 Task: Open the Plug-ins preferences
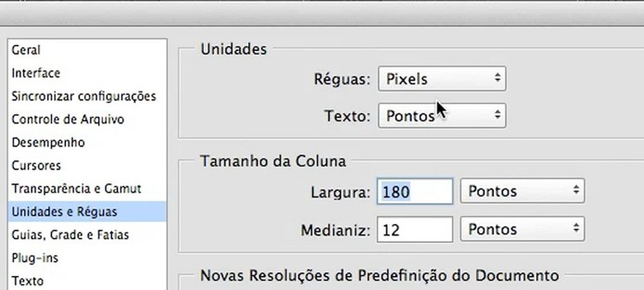pos(35,257)
